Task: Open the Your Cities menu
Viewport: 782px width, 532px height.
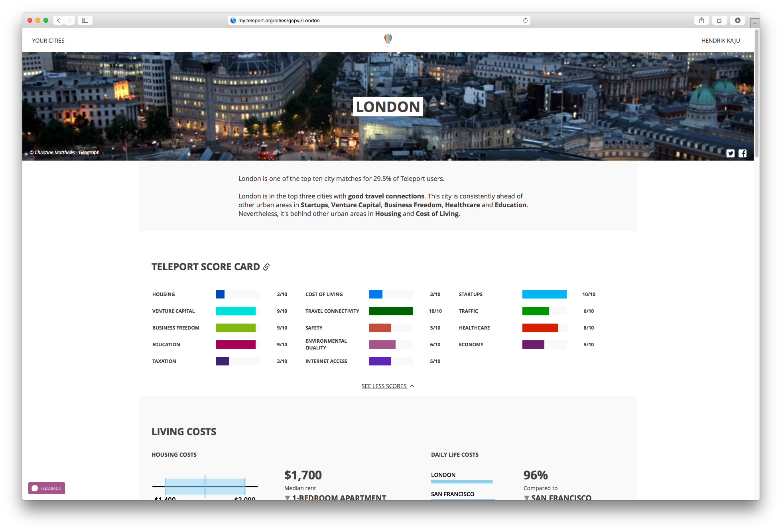Action: pyautogui.click(x=48, y=41)
